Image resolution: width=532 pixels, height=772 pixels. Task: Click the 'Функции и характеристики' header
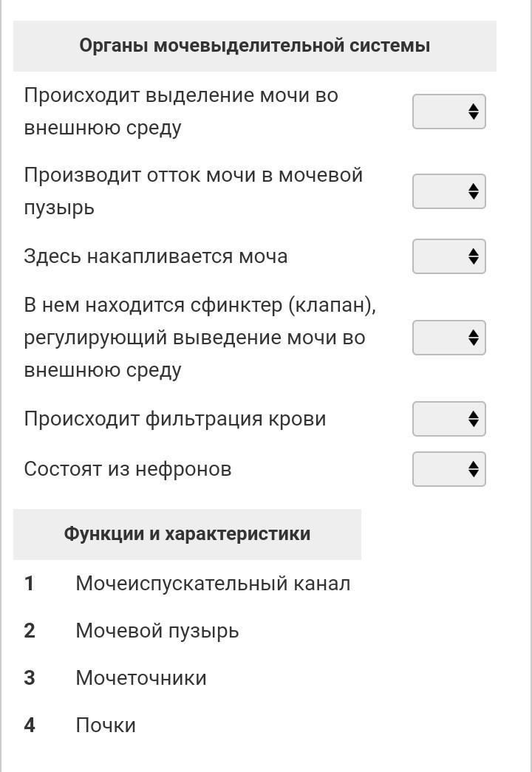187,533
